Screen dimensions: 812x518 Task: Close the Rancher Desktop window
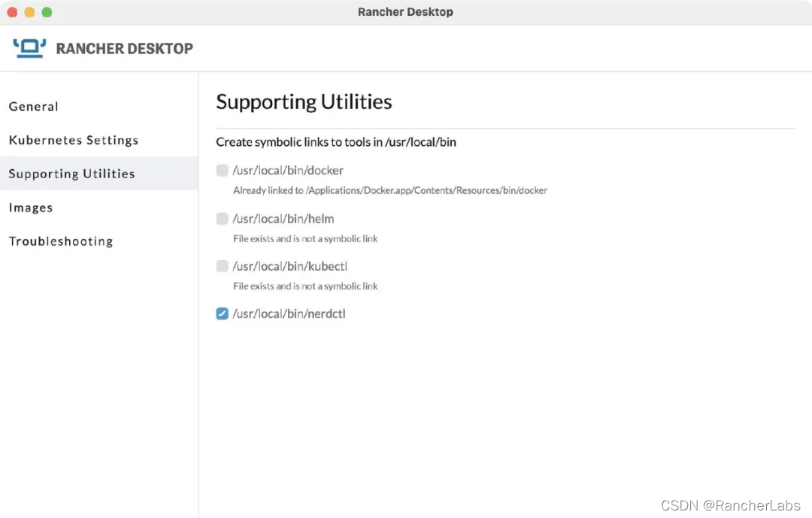click(13, 12)
